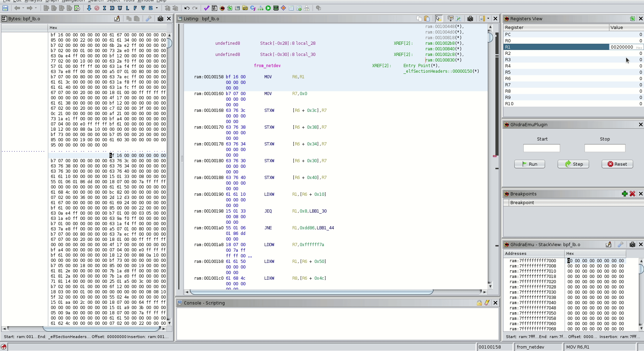The height and width of the screenshot is (351, 644).
Task: Open the Analysis menu
Action: click(x=34, y=1)
